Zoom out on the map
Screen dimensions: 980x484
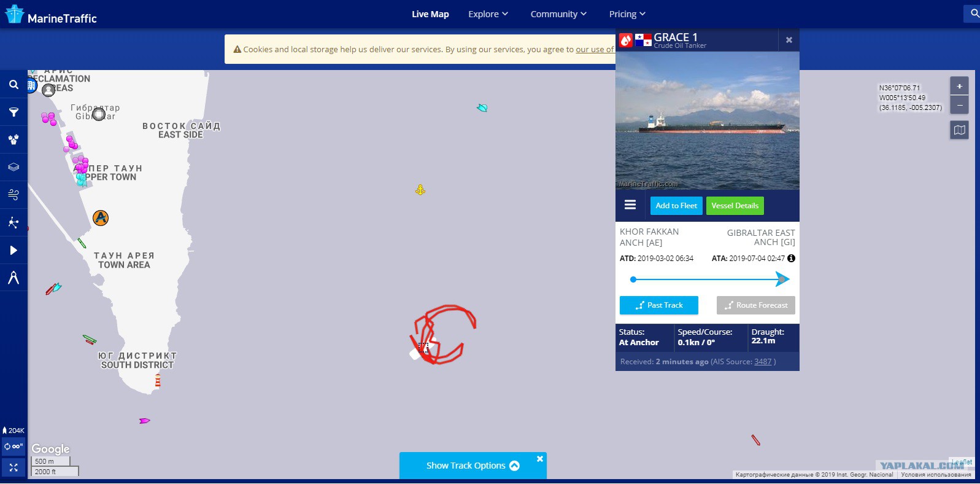pyautogui.click(x=959, y=105)
